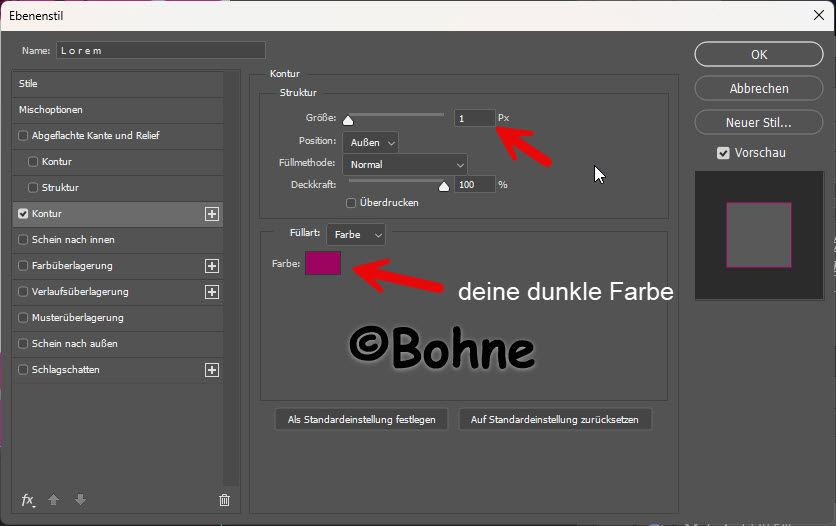
Task: Click the move effect down arrow
Action: [80, 500]
